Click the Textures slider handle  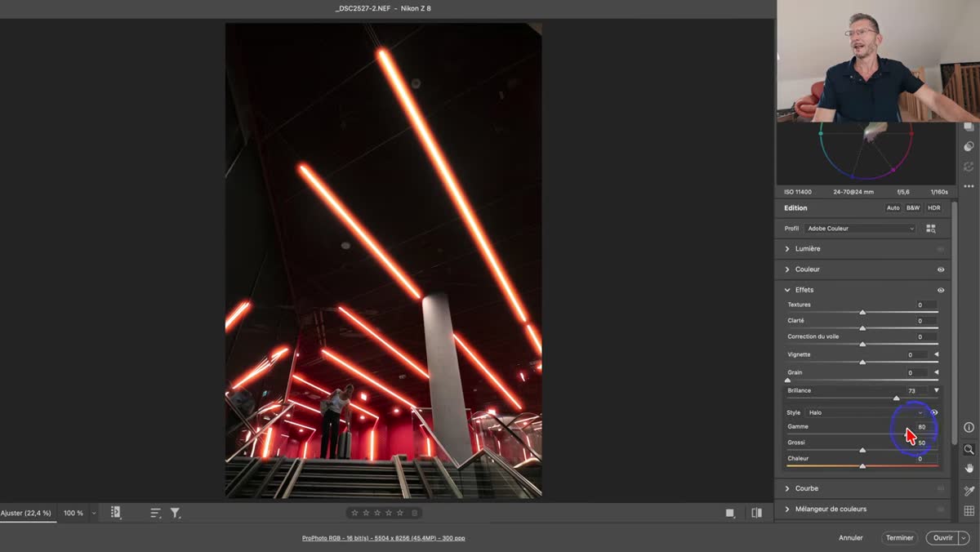coord(862,312)
